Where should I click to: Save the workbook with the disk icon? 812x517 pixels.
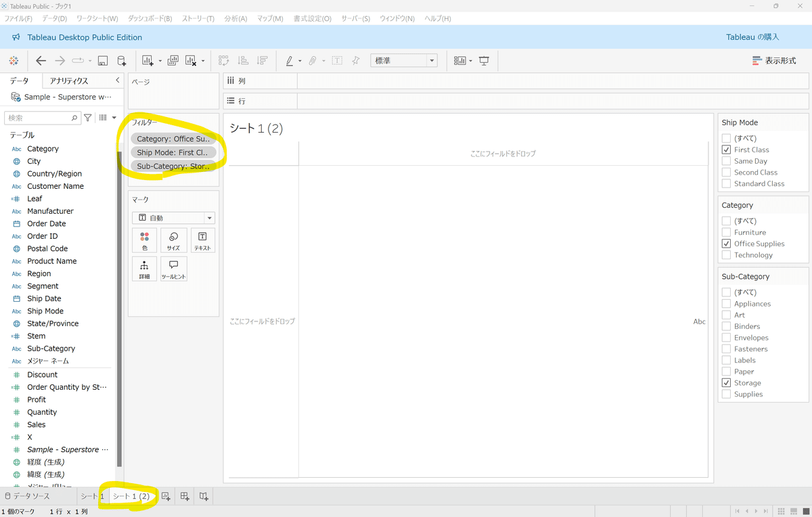(x=103, y=61)
